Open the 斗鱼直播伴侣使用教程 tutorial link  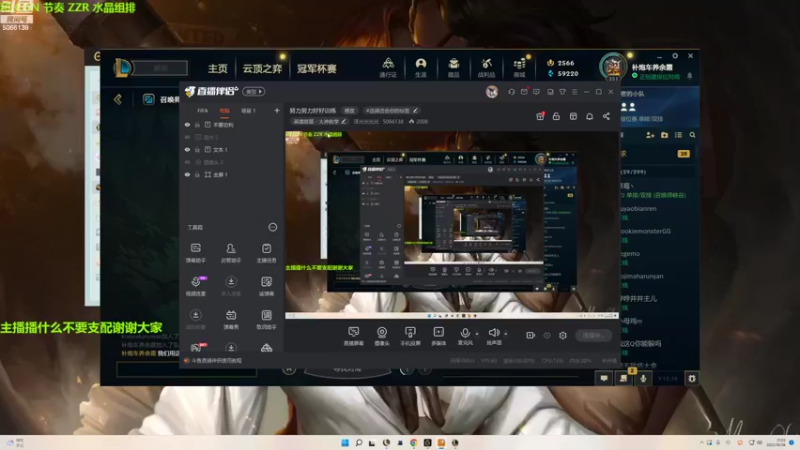click(x=216, y=360)
